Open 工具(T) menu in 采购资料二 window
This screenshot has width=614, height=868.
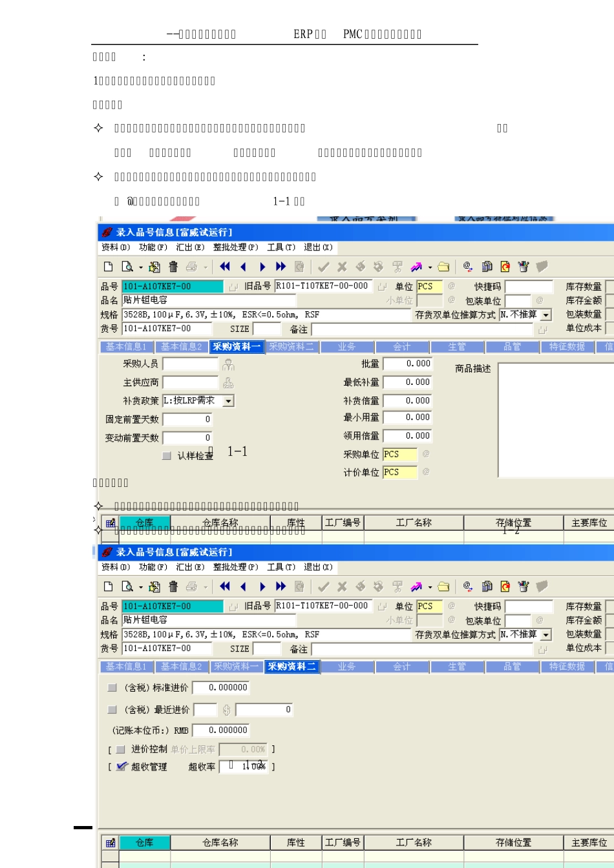coord(281,567)
